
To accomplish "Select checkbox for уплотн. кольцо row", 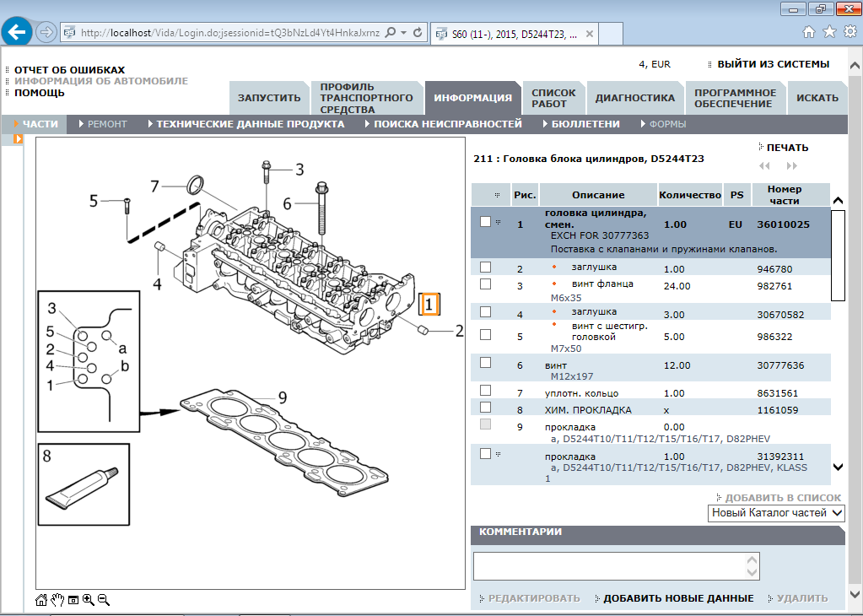I will pyautogui.click(x=485, y=391).
